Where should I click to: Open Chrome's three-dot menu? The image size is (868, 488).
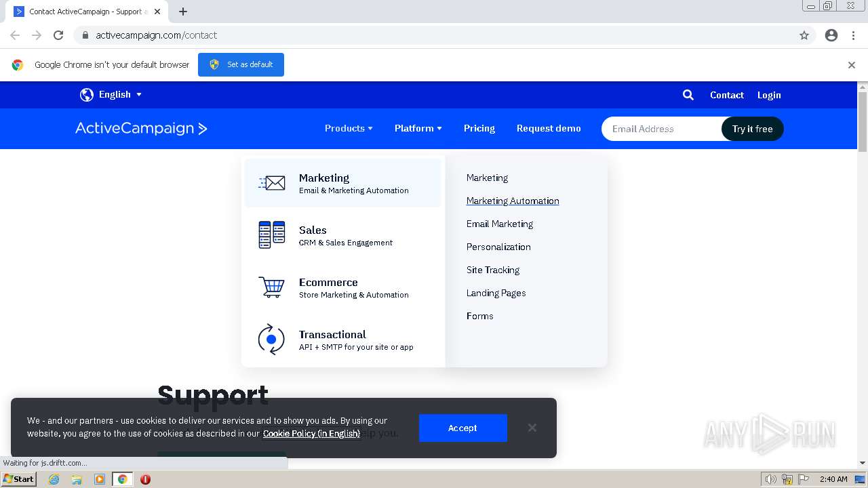[853, 35]
